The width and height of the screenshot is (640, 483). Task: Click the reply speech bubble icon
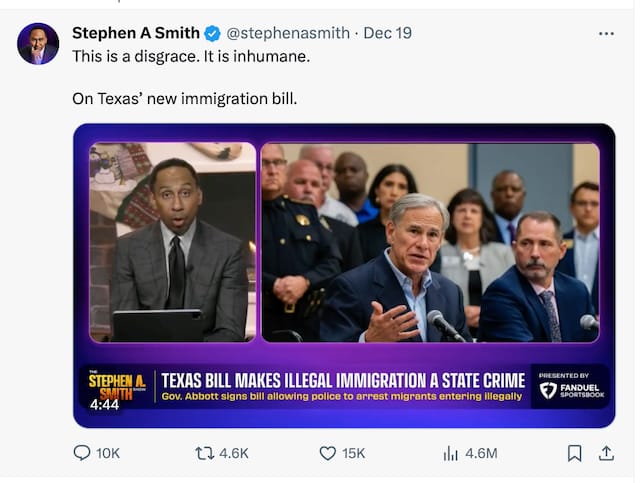(82, 453)
